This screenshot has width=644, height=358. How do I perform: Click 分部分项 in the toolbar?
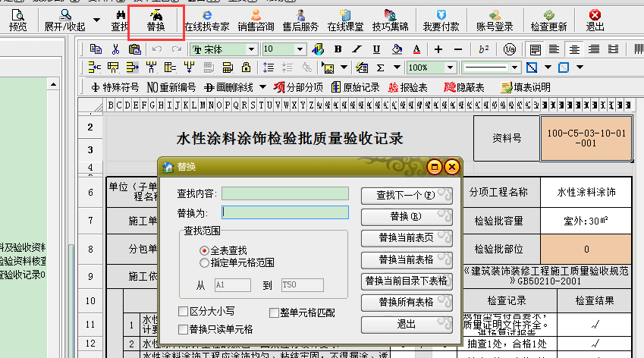299,87
